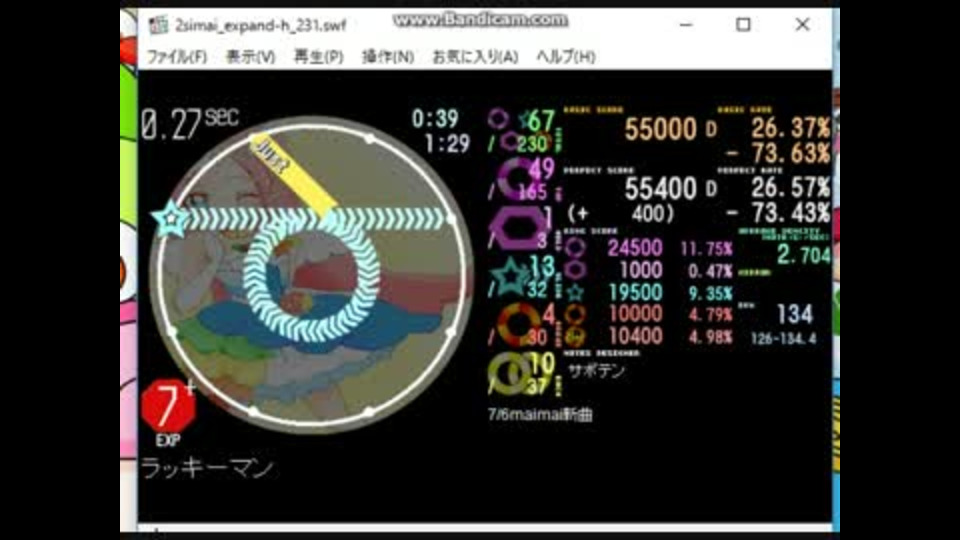Image resolution: width=960 pixels, height=540 pixels.
Task: Open the 表示(V) menu
Action: pyautogui.click(x=250, y=57)
